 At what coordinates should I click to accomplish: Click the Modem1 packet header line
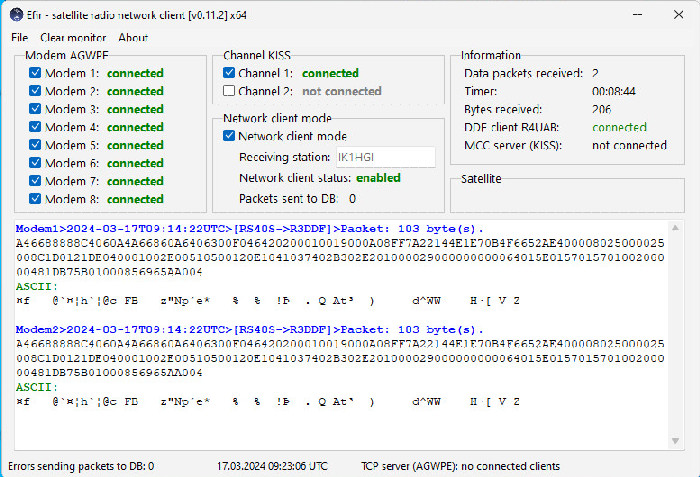[250, 229]
